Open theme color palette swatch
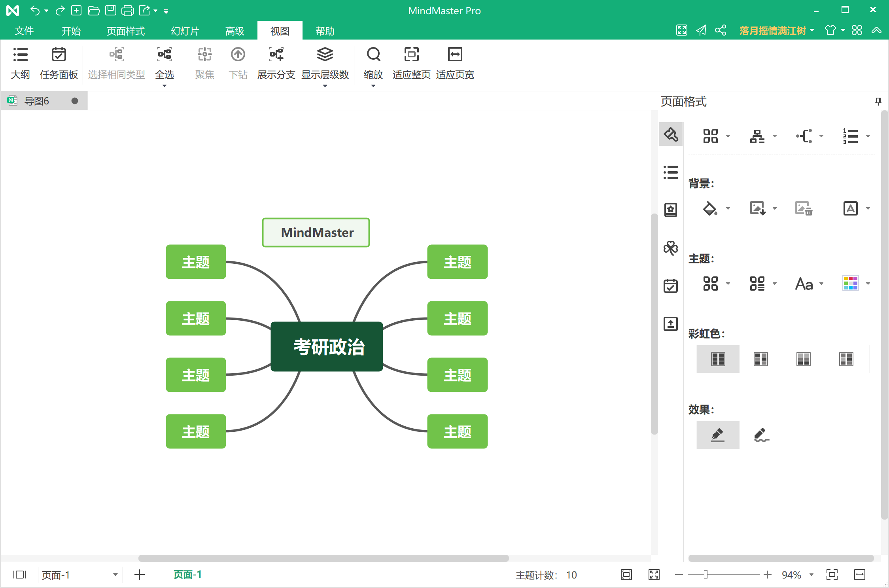Image resolution: width=889 pixels, height=588 pixels. coord(851,284)
